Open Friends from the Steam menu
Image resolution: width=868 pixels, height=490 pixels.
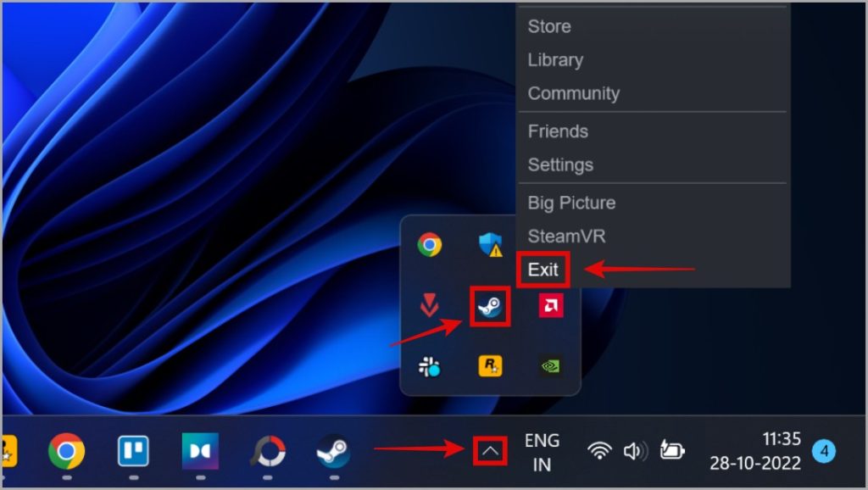[558, 131]
